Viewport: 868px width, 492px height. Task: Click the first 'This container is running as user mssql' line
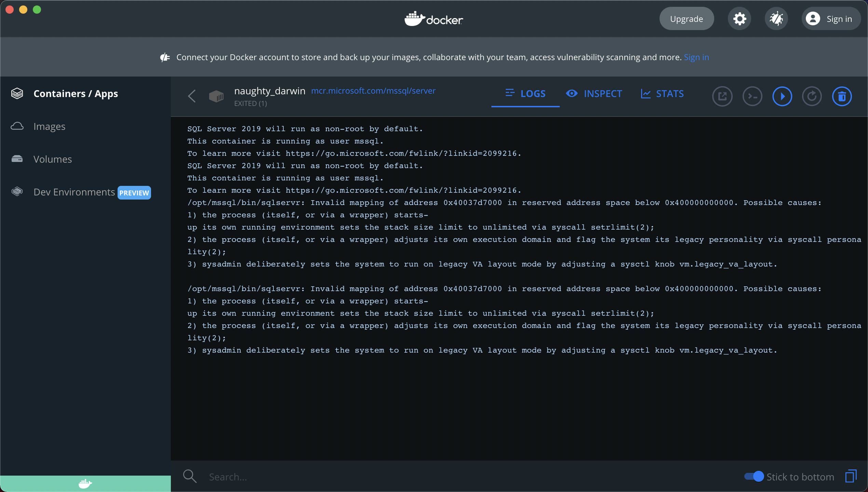point(285,141)
